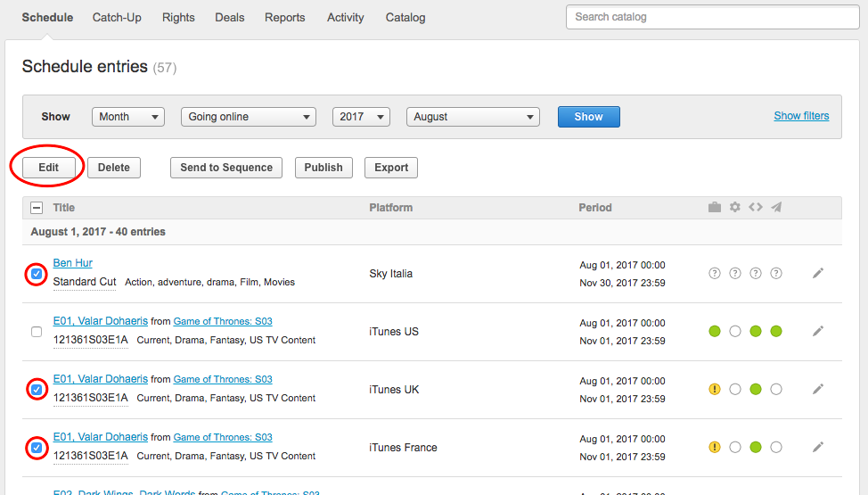Click second empty circle in iTunes France row

[735, 447]
